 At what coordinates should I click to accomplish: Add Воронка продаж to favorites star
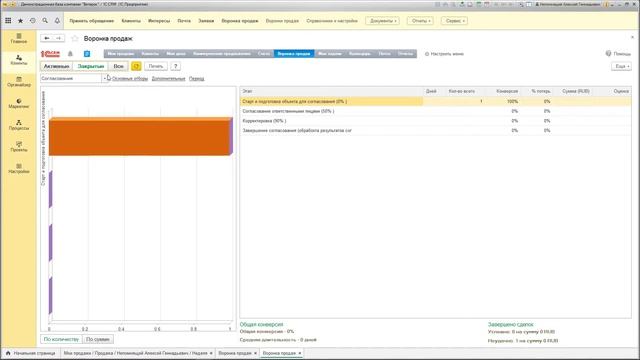(75, 38)
